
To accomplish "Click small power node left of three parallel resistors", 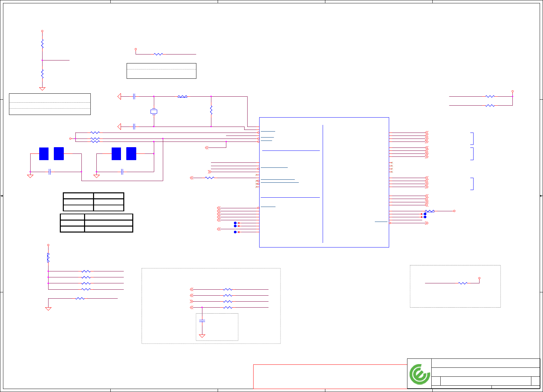I will tap(70, 139).
